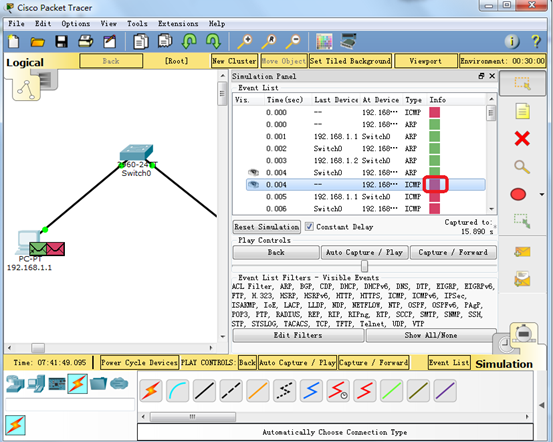Image resolution: width=553 pixels, height=442 pixels.
Task: Undock the Simulation Panel float button
Action: pos(481,76)
